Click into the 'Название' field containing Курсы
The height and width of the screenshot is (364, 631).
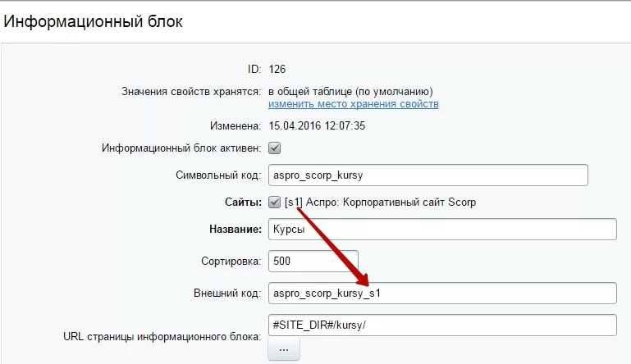[442, 229]
